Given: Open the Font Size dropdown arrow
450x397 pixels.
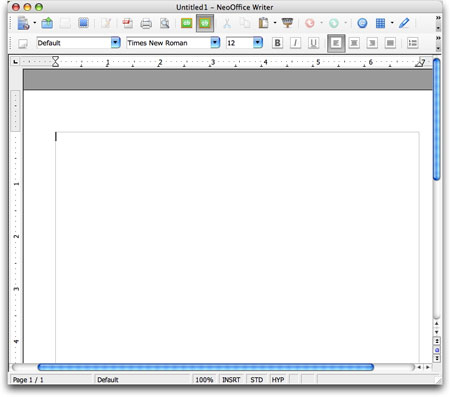Looking at the screenshot, I should click(258, 43).
